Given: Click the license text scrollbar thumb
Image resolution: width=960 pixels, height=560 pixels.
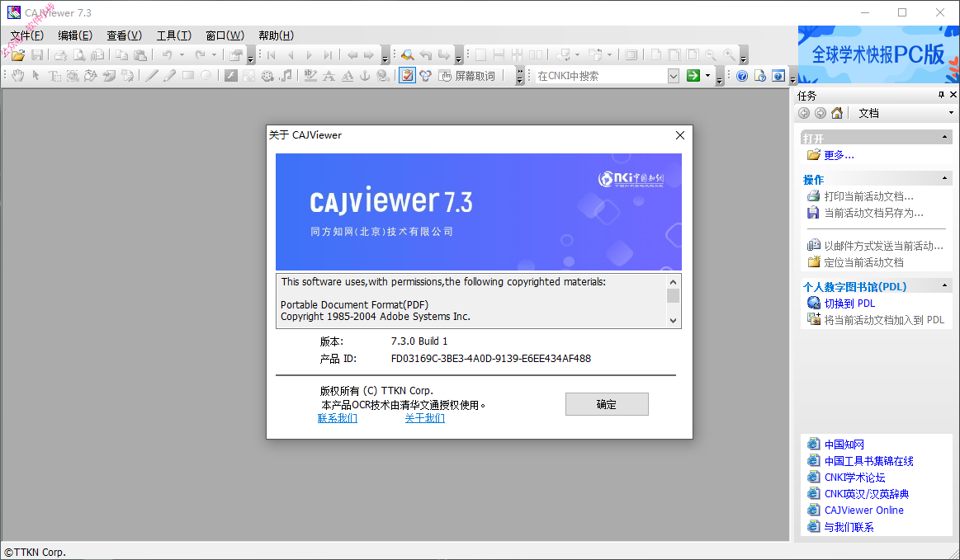Looking at the screenshot, I should (673, 295).
